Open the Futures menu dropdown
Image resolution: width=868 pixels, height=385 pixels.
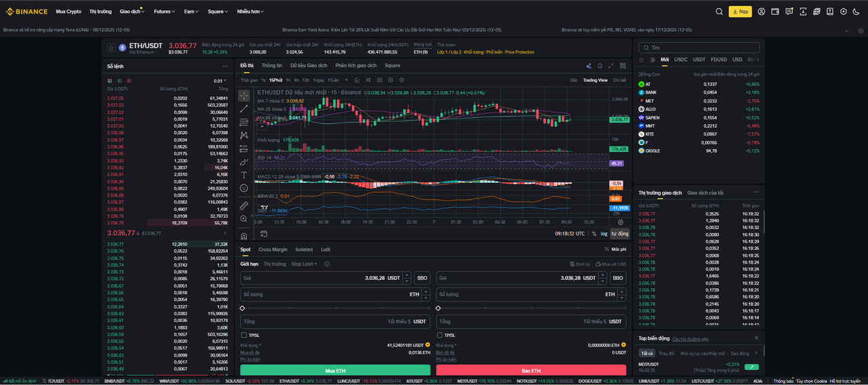click(x=164, y=12)
